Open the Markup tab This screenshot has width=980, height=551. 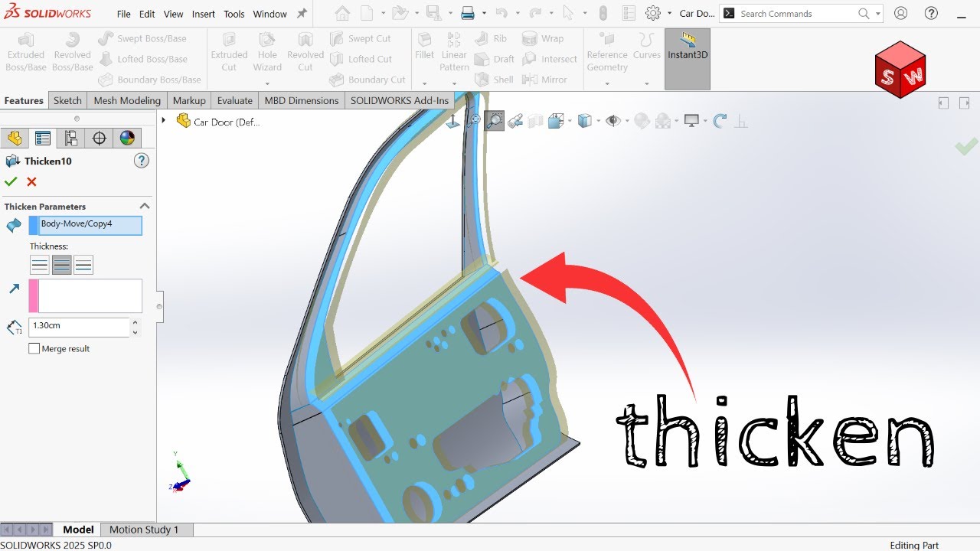tap(189, 100)
